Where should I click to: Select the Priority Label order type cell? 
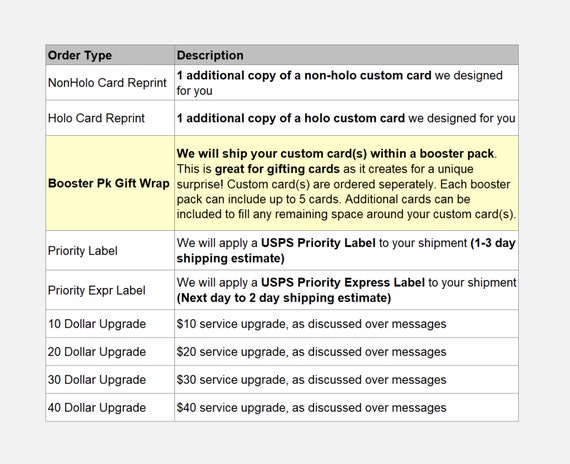coord(110,251)
